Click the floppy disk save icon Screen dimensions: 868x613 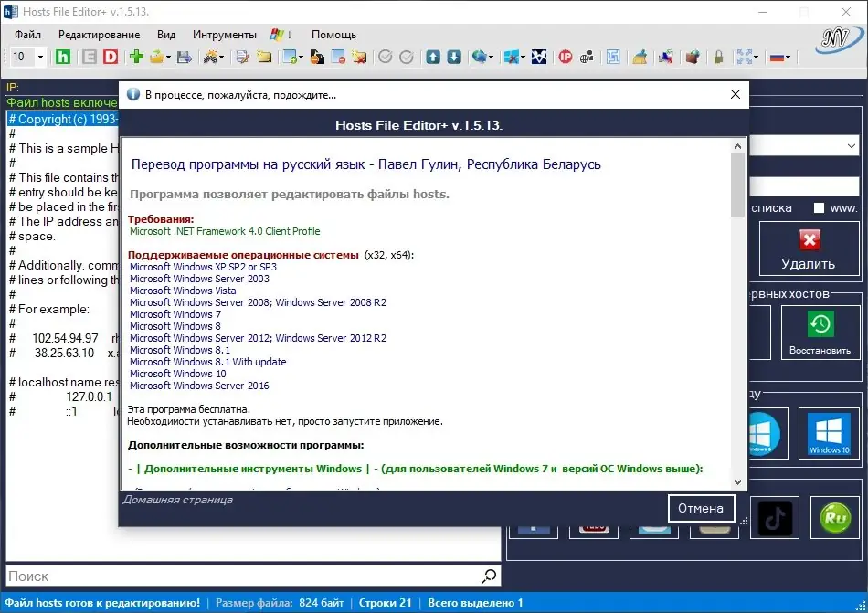pos(185,57)
